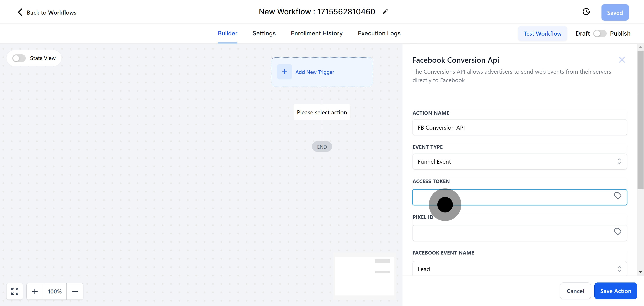This screenshot has width=644, height=306.
Task: Open the Event Type dropdown
Action: [x=519, y=162]
